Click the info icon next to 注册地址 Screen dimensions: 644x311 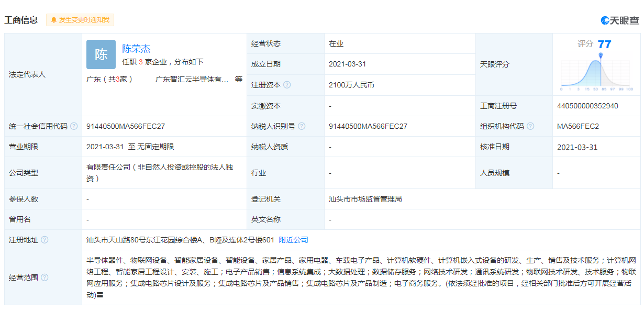click(x=45, y=240)
